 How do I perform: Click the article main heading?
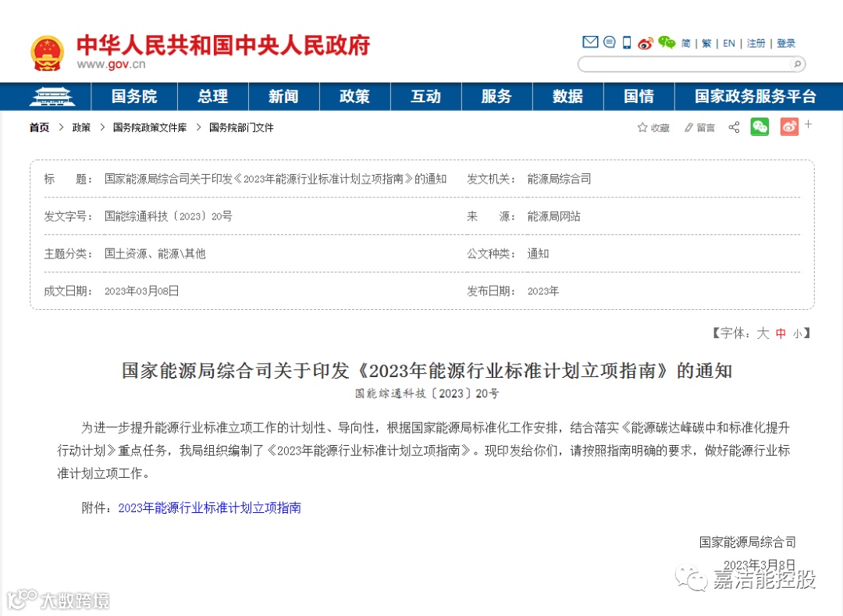[426, 371]
